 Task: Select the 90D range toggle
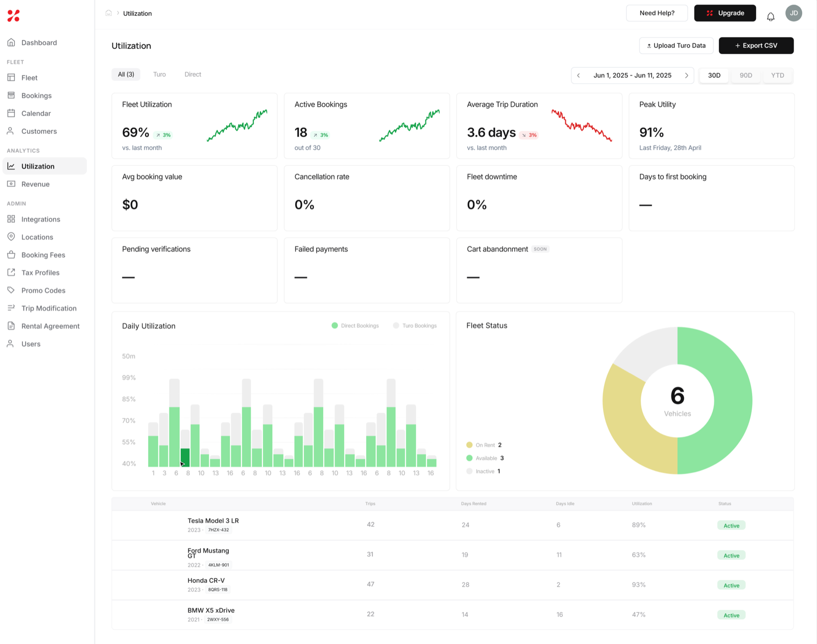point(746,76)
